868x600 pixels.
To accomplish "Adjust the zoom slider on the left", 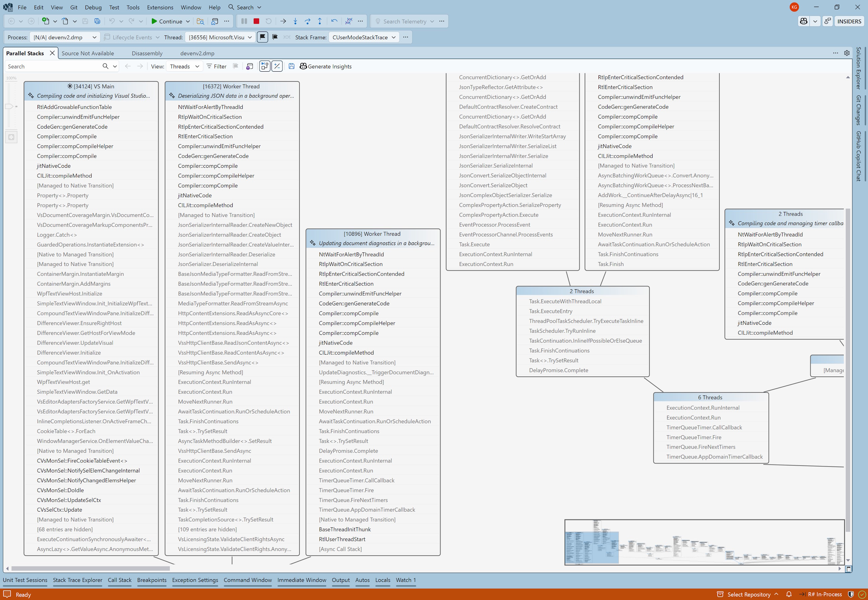I will tap(9, 106).
